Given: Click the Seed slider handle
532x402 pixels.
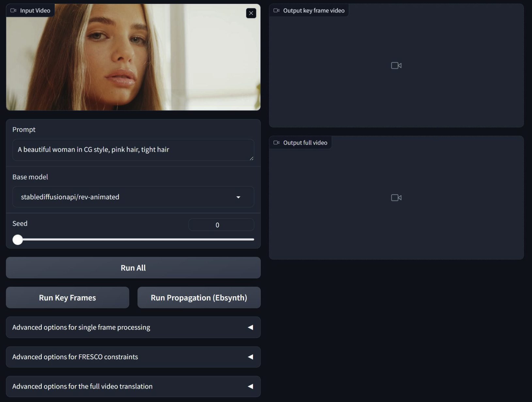Looking at the screenshot, I should (x=18, y=240).
